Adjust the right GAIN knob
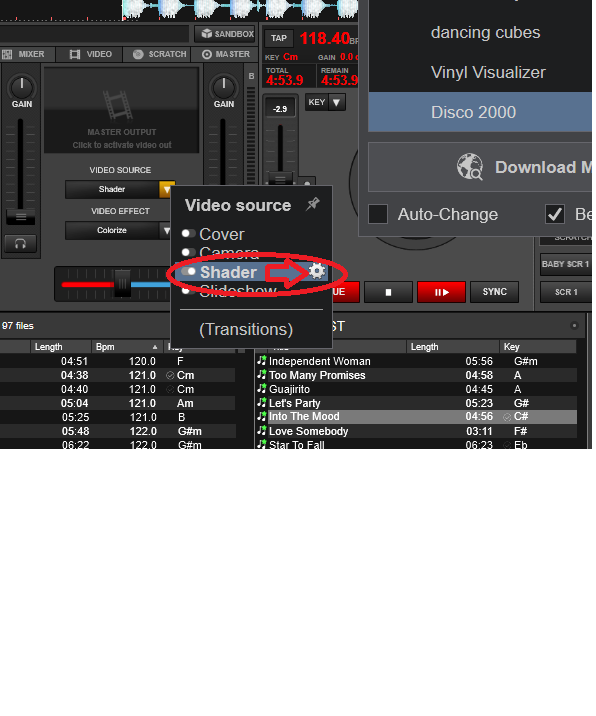The width and height of the screenshot is (596, 716). click(x=223, y=87)
